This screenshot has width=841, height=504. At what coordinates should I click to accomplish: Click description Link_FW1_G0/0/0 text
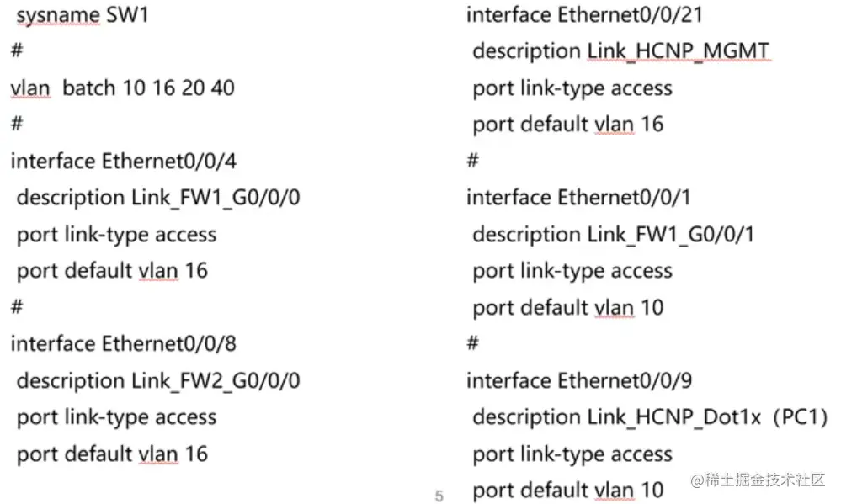[x=158, y=198]
